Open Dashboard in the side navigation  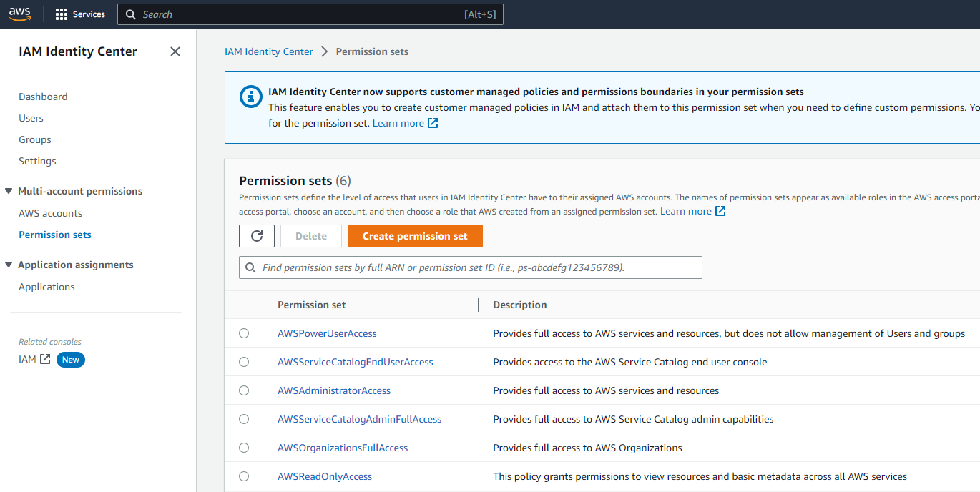click(43, 97)
